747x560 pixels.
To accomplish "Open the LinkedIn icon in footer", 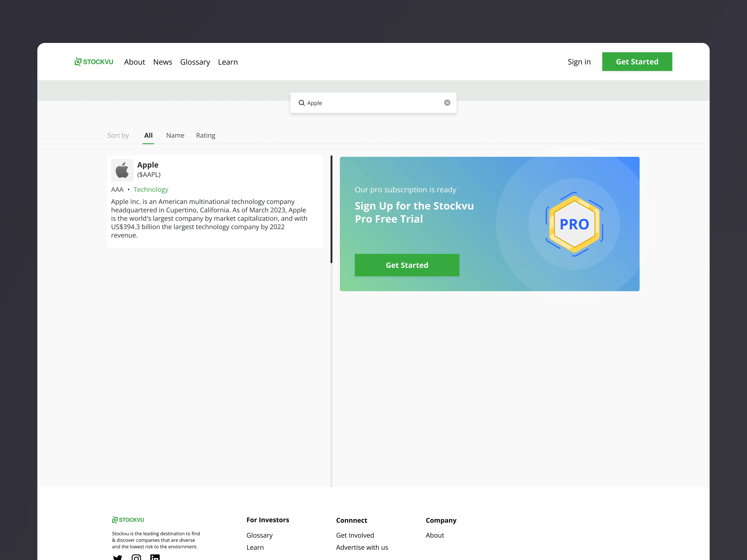I will (x=155, y=557).
